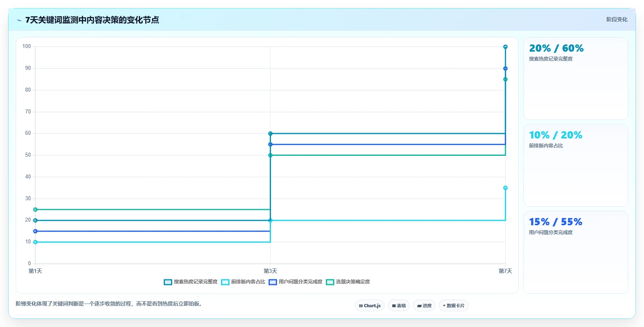Click 前排新内容占比 point at 第3天 (20)
The image size is (644, 327).
(270, 220)
